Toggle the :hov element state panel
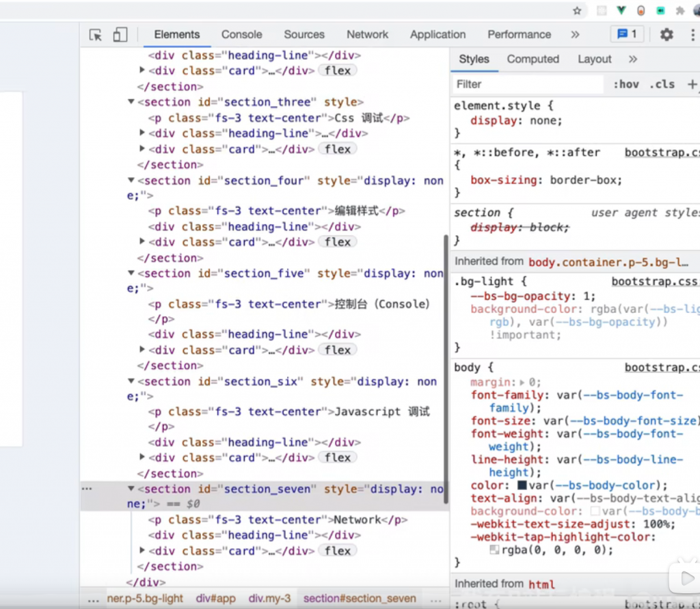Viewport: 700px width, 609px height. [x=625, y=84]
